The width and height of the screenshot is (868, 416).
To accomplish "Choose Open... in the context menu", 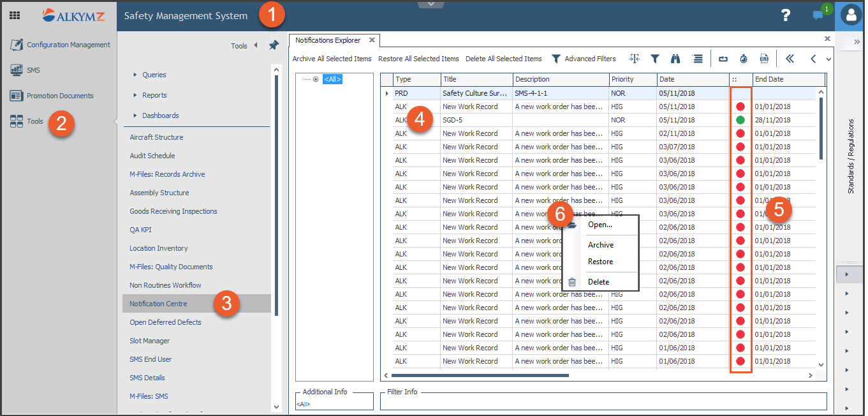I will pos(600,225).
